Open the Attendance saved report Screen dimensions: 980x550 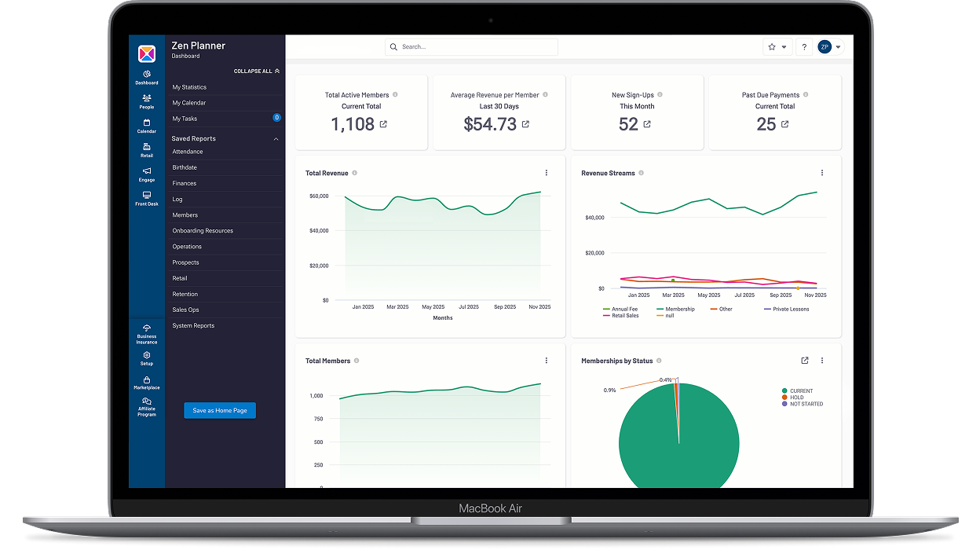(188, 152)
